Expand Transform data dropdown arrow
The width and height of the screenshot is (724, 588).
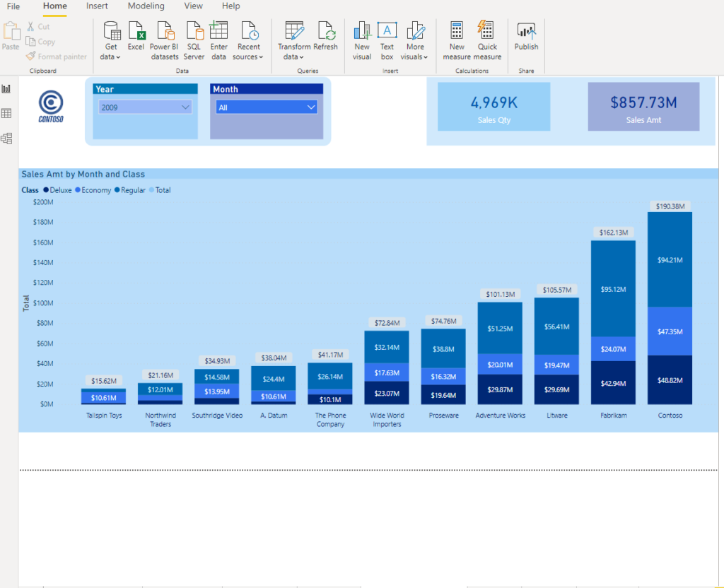[301, 57]
